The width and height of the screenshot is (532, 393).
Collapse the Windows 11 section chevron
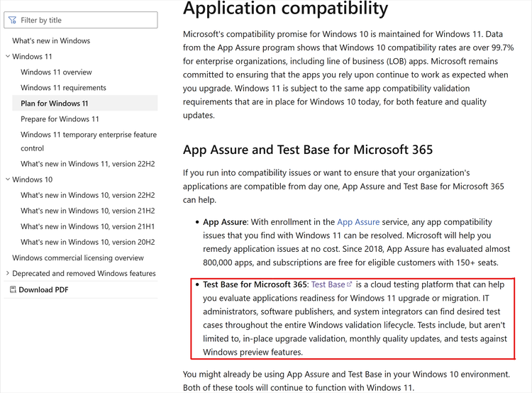pyautogui.click(x=8, y=56)
